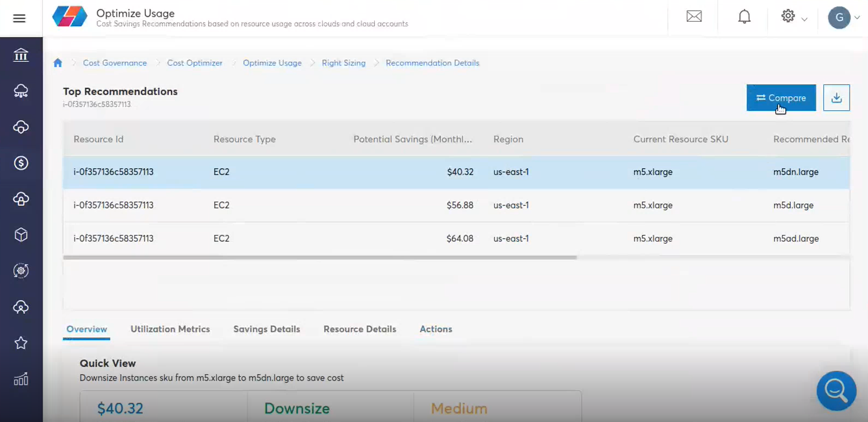Go to the home breadcrumb icon
Image resolution: width=868 pixels, height=422 pixels.
(x=58, y=63)
